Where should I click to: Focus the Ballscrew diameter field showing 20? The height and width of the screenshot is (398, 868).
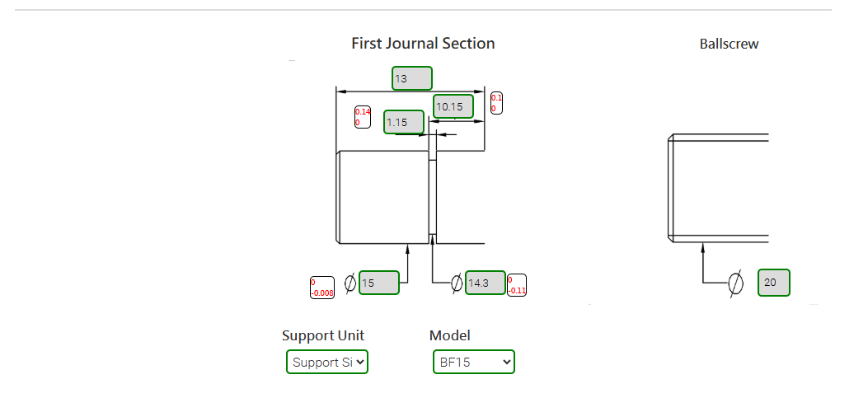[x=774, y=283]
